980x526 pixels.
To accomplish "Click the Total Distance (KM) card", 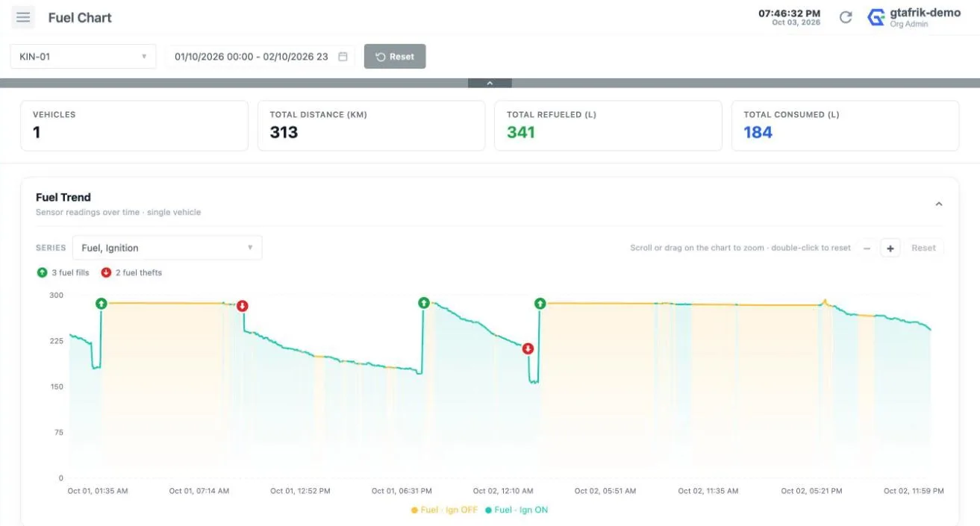I will [x=371, y=126].
